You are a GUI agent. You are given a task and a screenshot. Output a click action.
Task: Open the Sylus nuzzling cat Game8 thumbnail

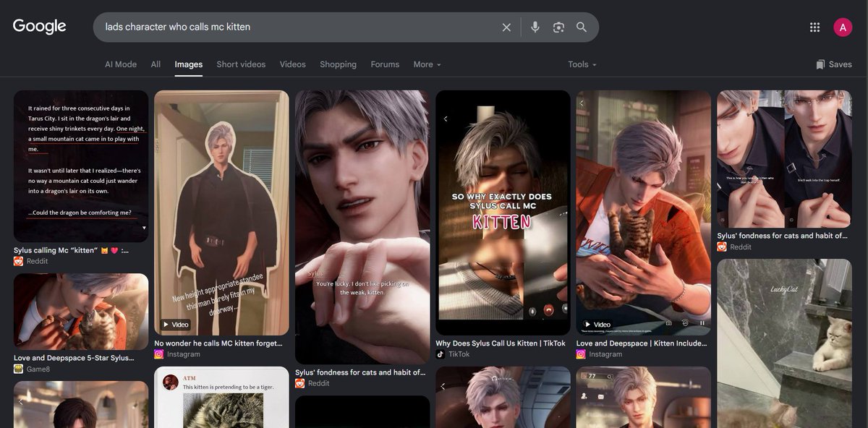[81, 312]
